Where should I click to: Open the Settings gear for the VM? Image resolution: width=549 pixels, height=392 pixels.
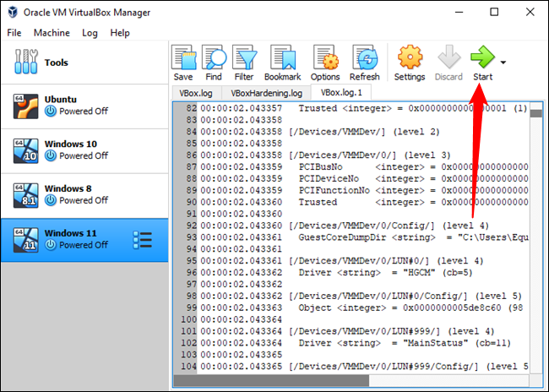[410, 57]
